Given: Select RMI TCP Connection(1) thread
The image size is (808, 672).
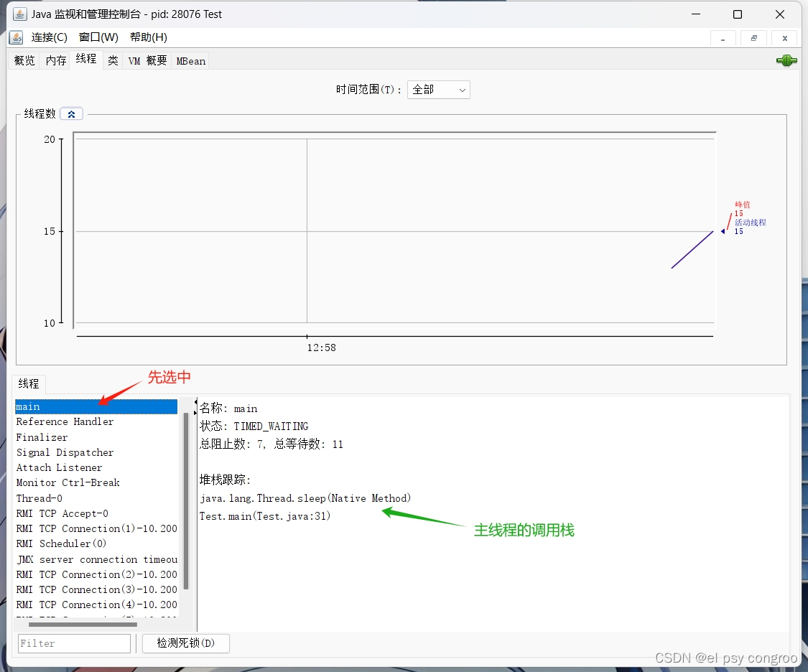Looking at the screenshot, I should (96, 528).
